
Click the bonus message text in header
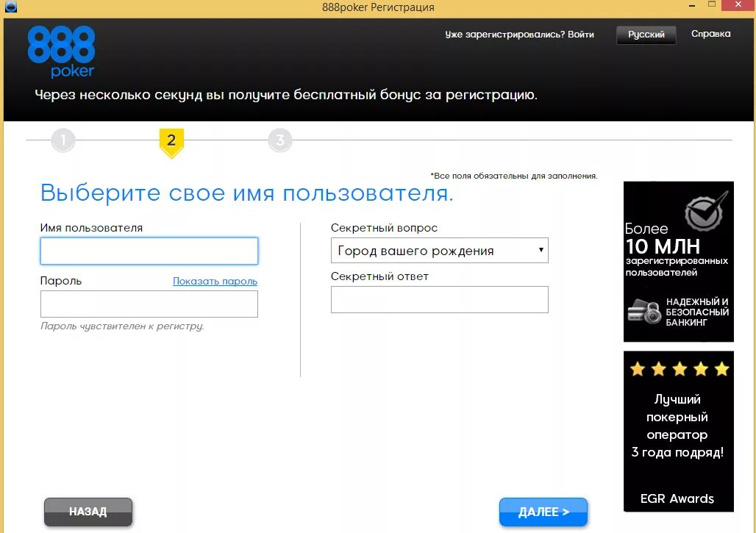(286, 95)
